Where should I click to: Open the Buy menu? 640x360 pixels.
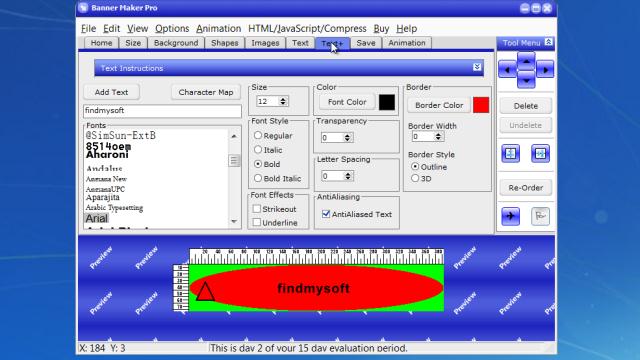coord(381,29)
